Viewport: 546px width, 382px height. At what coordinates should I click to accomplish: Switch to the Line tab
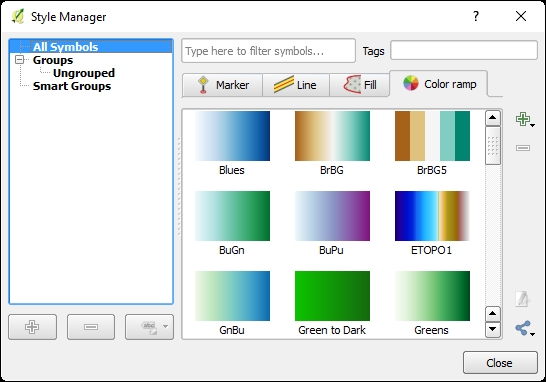tap(296, 85)
